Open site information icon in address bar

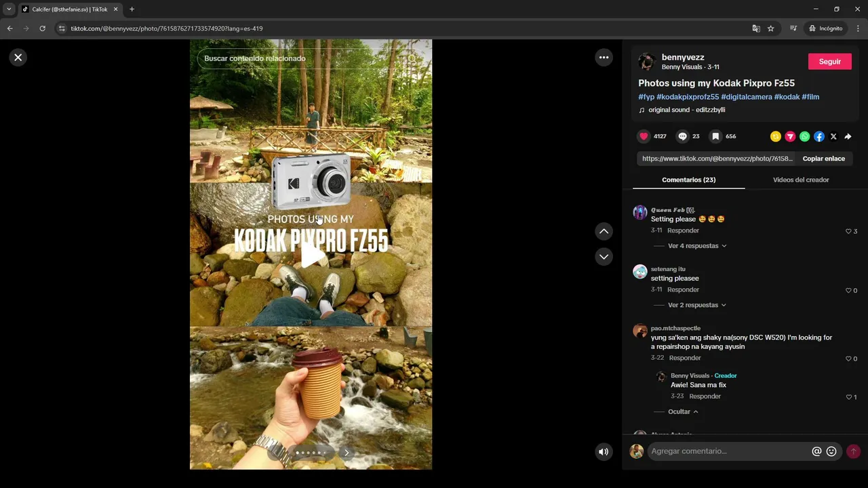(x=62, y=28)
